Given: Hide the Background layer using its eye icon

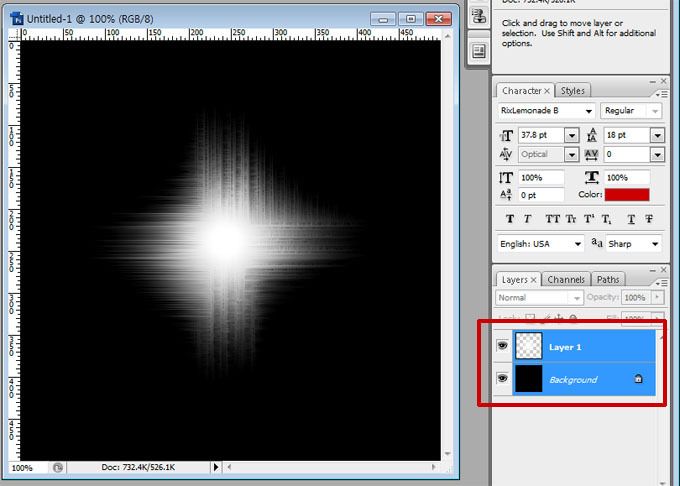Looking at the screenshot, I should pos(502,378).
